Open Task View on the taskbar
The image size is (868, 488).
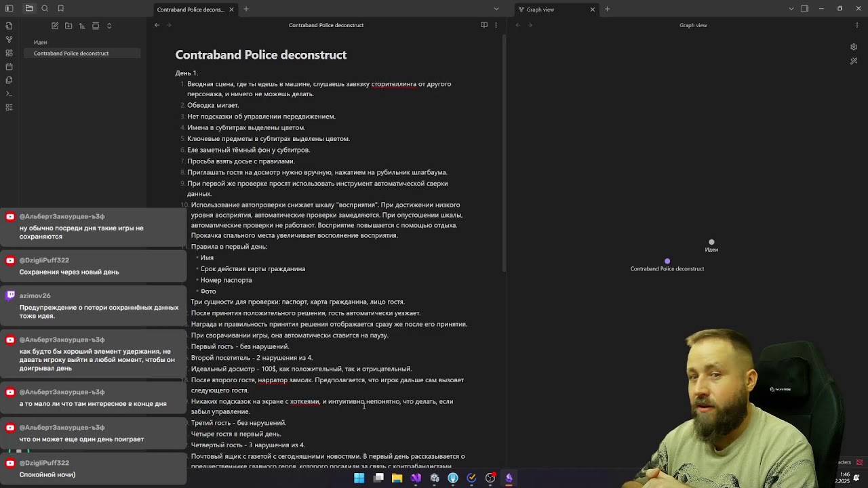[378, 478]
